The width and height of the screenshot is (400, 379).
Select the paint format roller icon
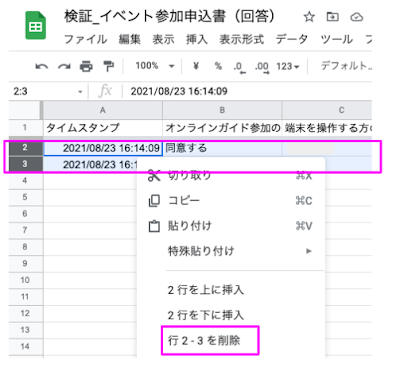[108, 66]
